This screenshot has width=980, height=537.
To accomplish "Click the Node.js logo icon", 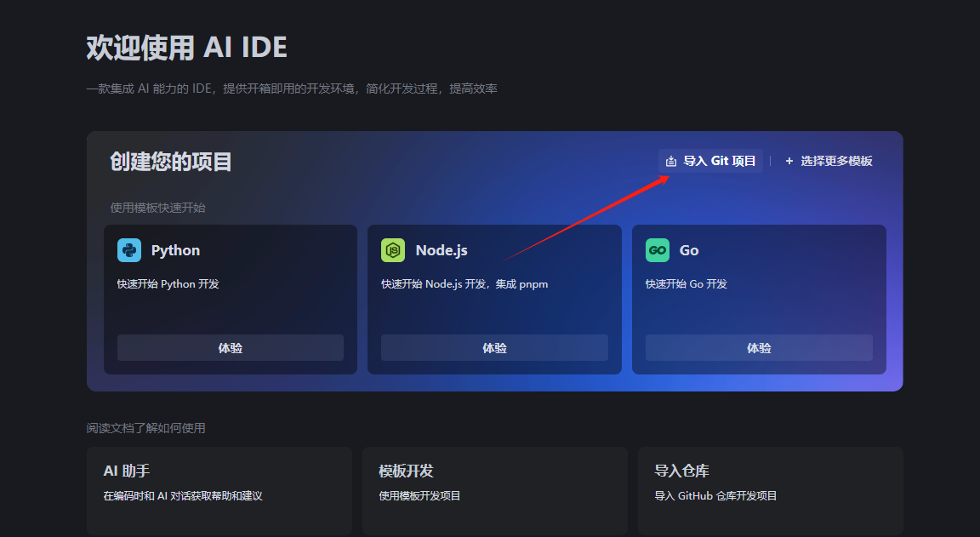I will pos(393,250).
